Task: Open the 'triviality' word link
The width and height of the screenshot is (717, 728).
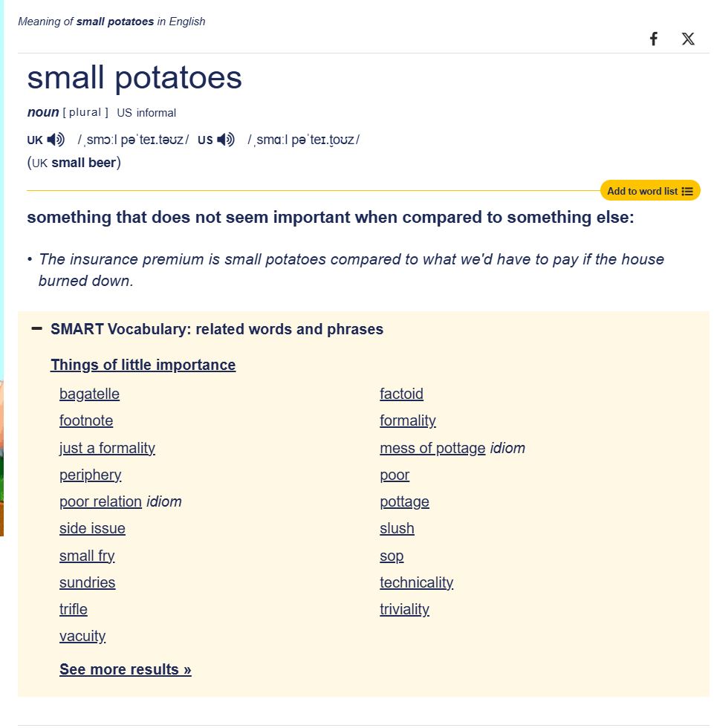Action: coord(404,609)
